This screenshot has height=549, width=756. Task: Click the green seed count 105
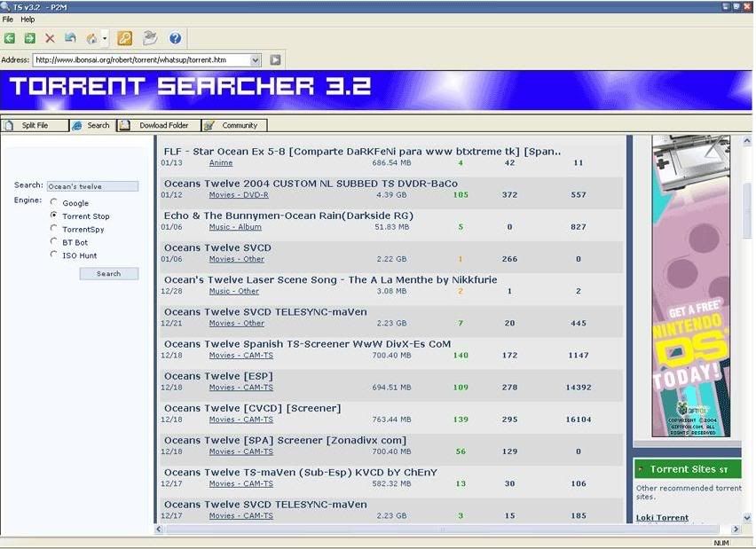461,195
